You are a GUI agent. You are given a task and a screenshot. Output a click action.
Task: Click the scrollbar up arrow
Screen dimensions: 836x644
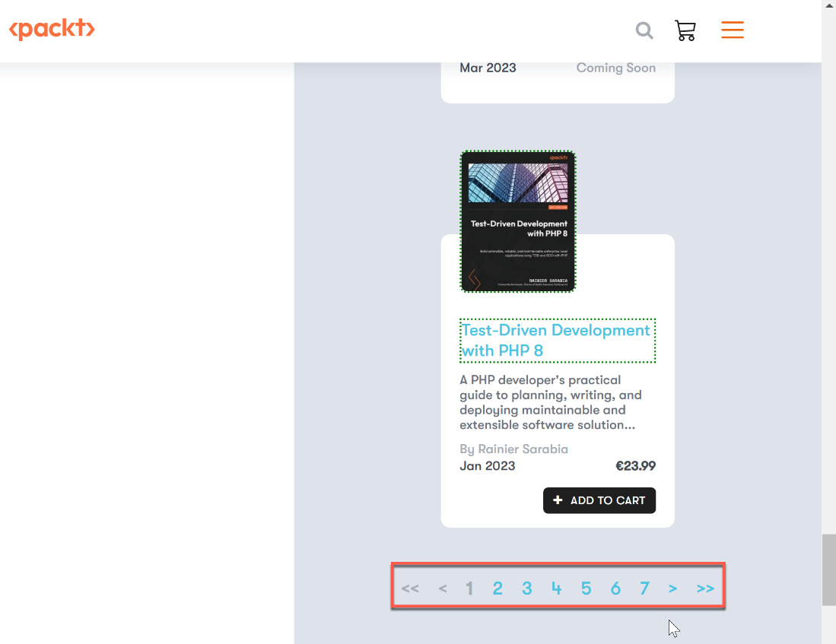coord(829,5)
